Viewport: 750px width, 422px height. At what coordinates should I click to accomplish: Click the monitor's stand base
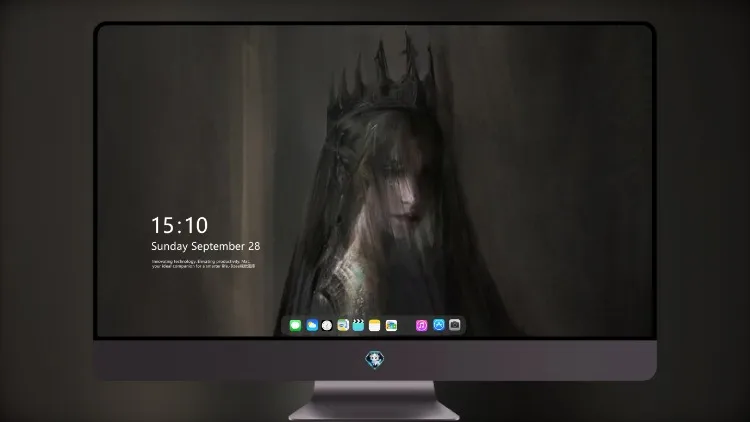tap(374, 411)
